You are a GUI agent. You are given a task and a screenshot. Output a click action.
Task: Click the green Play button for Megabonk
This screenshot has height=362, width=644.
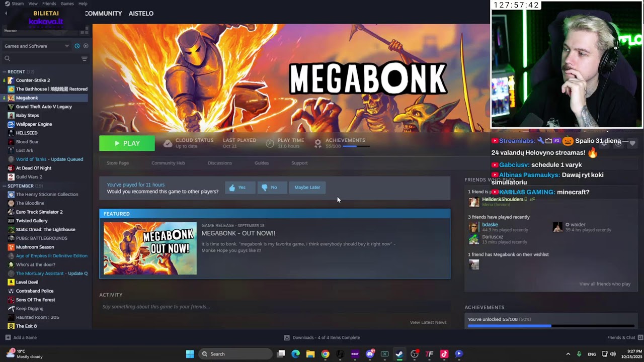coord(127,143)
